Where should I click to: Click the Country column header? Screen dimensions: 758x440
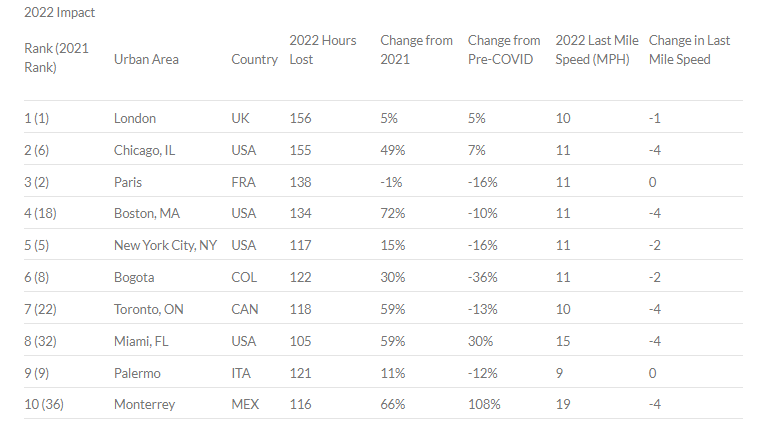(254, 59)
